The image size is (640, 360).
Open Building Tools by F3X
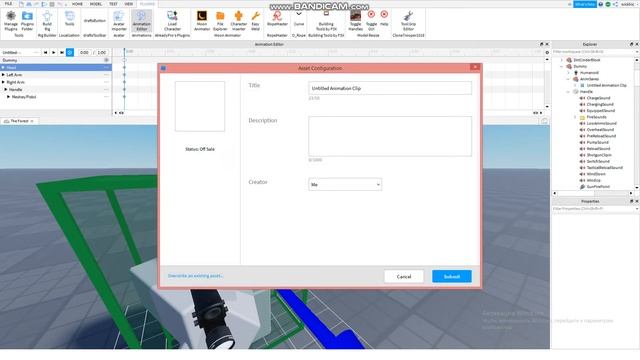tap(326, 21)
